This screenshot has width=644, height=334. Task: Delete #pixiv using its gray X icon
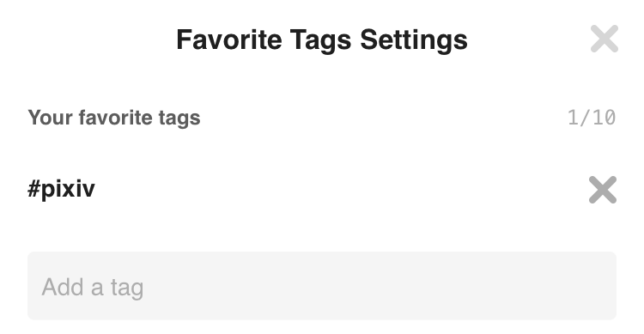coord(603,190)
